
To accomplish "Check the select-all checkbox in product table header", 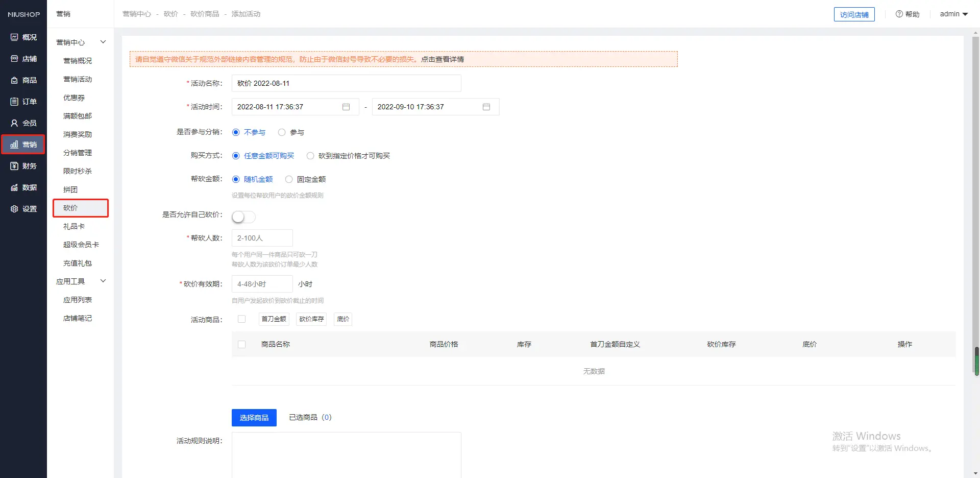I will [x=242, y=344].
